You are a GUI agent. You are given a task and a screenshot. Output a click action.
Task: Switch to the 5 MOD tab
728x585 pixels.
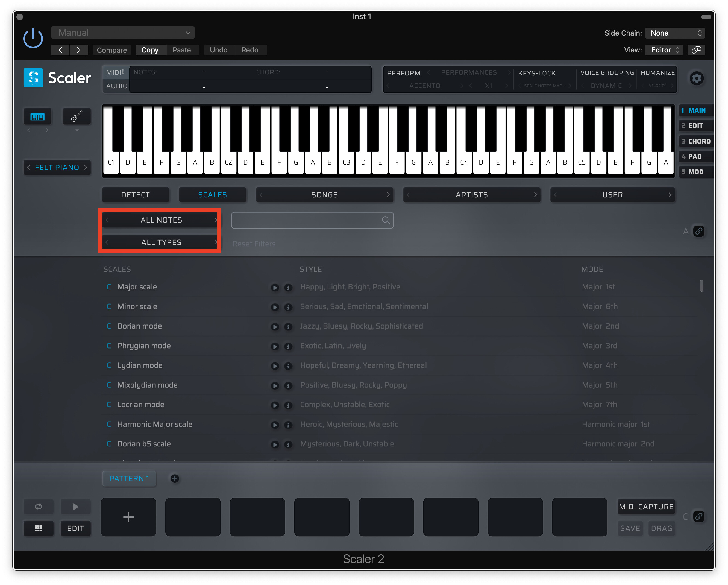click(696, 172)
